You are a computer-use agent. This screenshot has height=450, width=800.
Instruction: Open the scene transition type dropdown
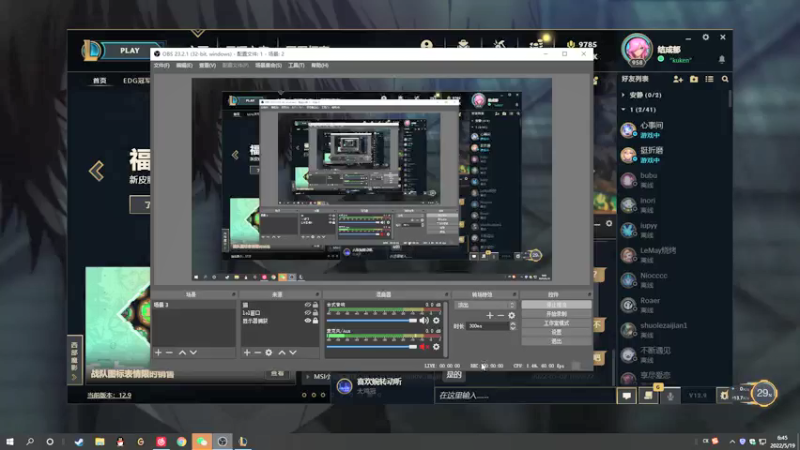485,305
